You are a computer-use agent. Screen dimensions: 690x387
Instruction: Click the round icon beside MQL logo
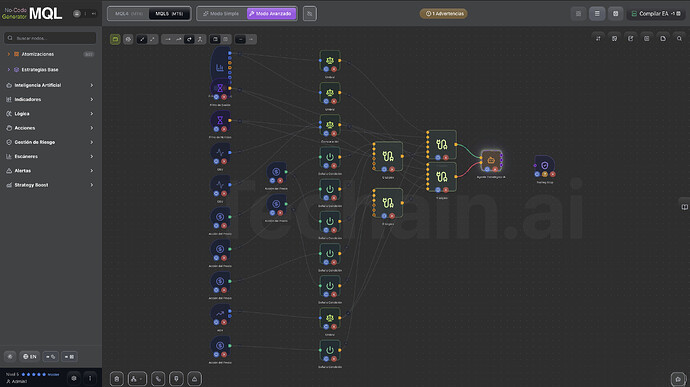click(77, 14)
